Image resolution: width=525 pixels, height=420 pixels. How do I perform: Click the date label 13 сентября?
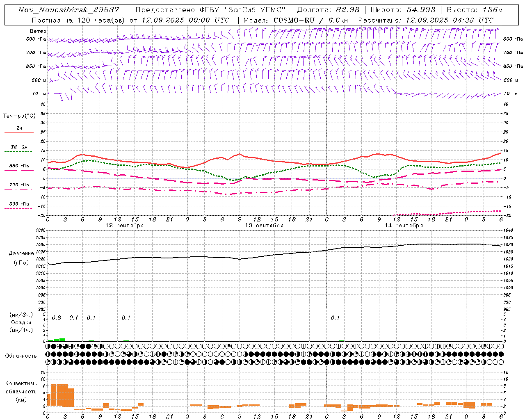pyautogui.click(x=264, y=225)
